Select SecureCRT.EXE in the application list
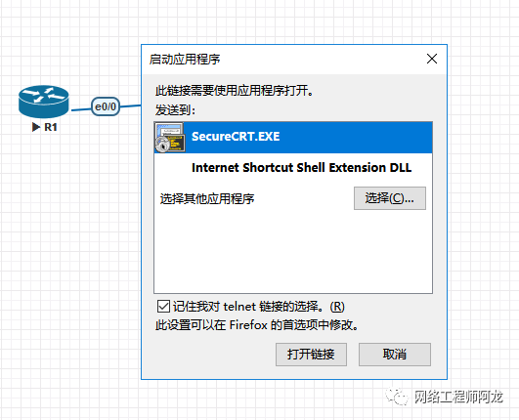This screenshot has width=519, height=420. coord(293,137)
